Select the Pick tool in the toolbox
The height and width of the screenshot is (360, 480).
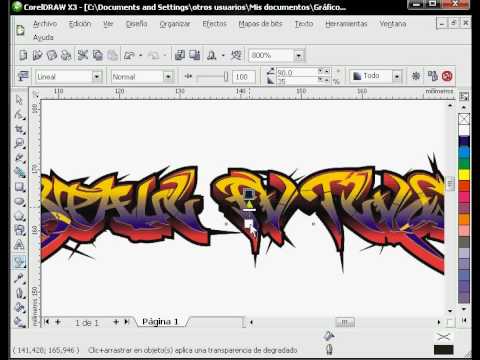(19, 100)
